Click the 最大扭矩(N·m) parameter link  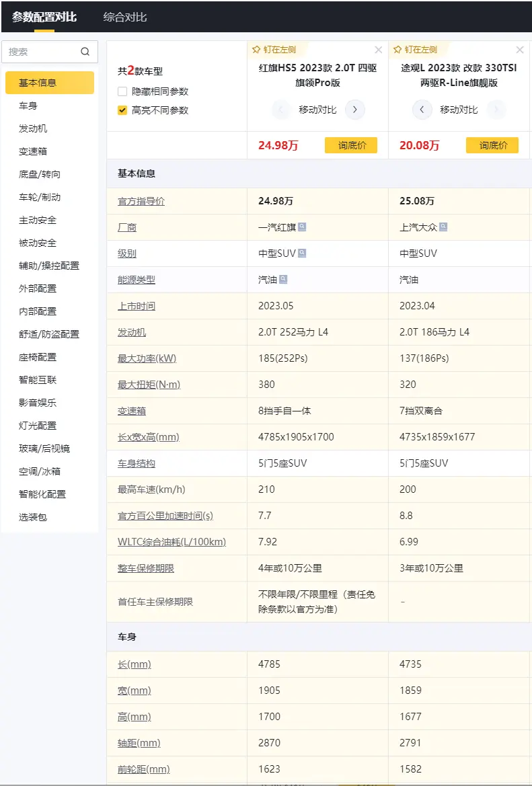(149, 385)
